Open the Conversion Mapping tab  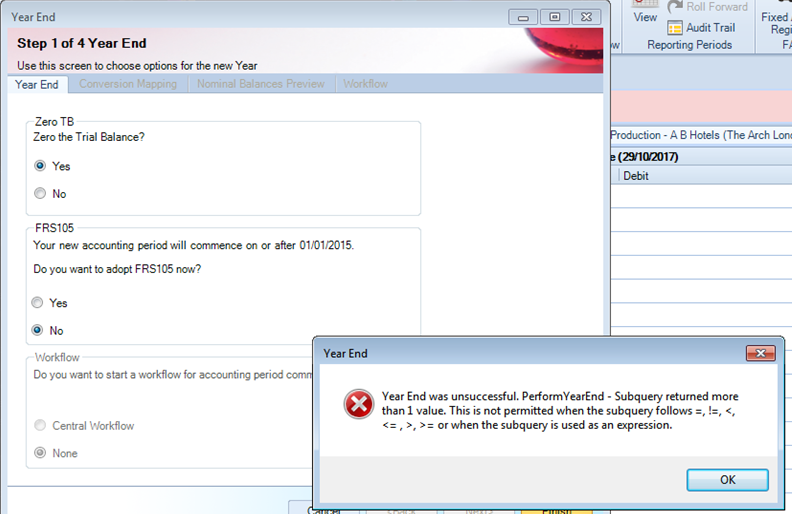tap(127, 84)
